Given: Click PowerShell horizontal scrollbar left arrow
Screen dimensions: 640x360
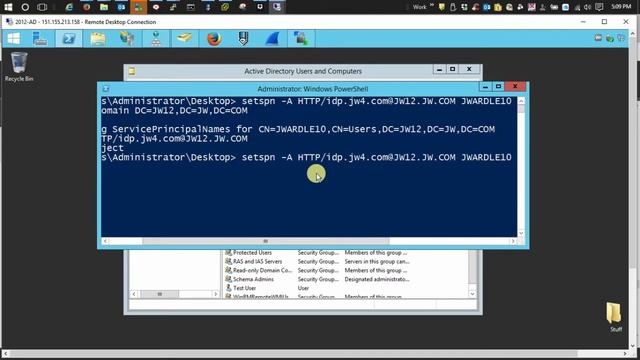Looking at the screenshot, I should [105, 241].
